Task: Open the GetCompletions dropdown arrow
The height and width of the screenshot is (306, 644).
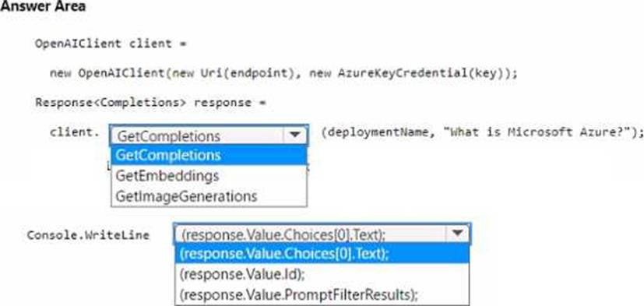Action: coord(295,135)
